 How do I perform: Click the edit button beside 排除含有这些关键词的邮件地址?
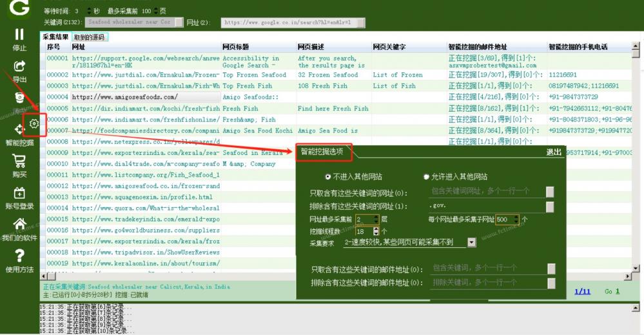551,283
